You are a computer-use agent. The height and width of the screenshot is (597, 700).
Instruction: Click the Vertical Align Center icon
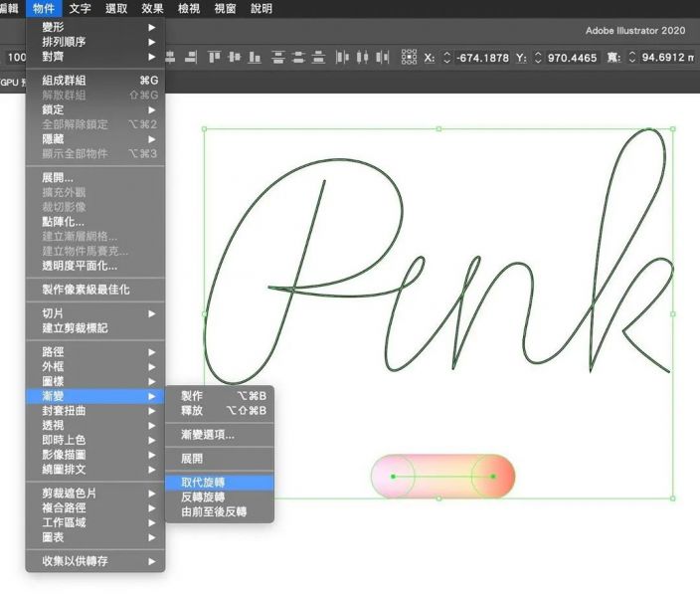point(235,58)
